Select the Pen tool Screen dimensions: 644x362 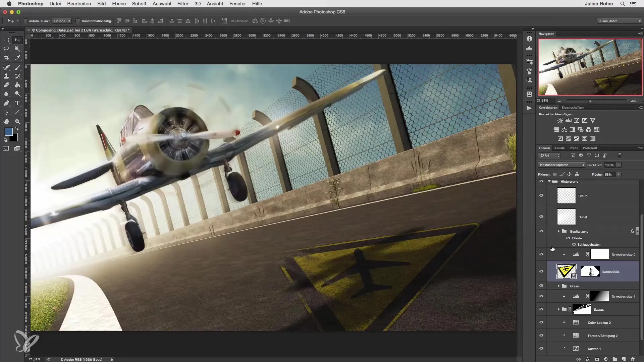click(6, 103)
